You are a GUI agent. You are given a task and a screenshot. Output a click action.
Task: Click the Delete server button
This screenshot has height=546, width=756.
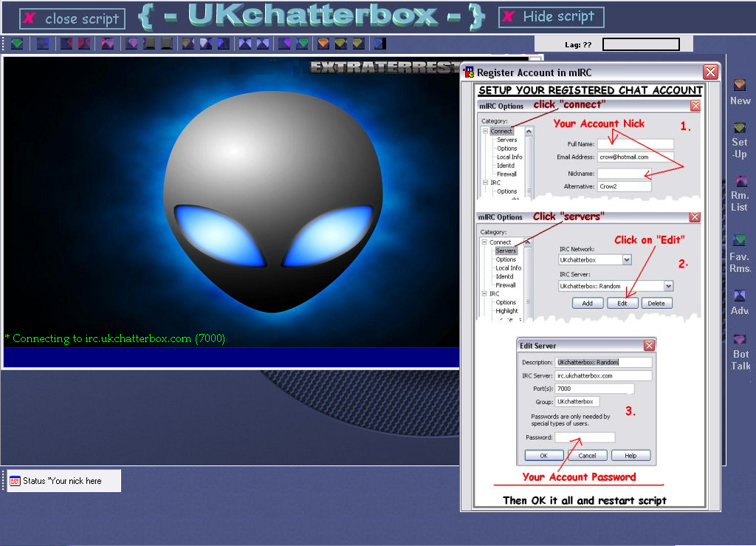click(x=656, y=304)
